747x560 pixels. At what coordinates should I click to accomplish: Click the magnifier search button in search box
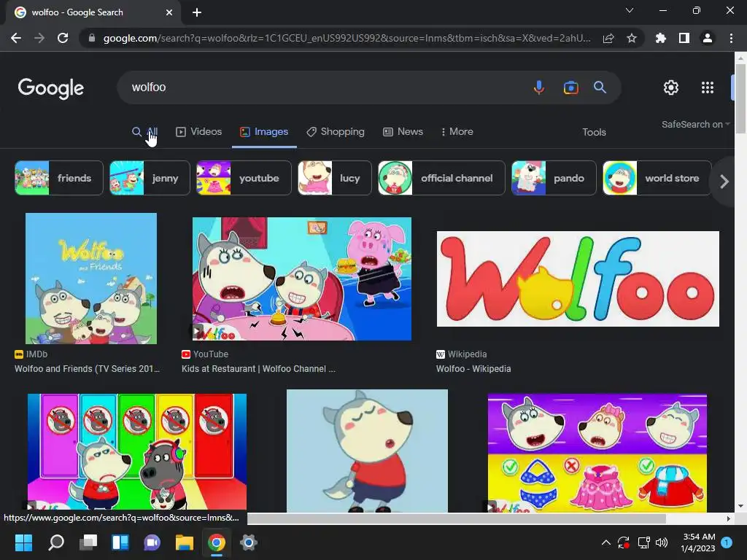tap(600, 87)
